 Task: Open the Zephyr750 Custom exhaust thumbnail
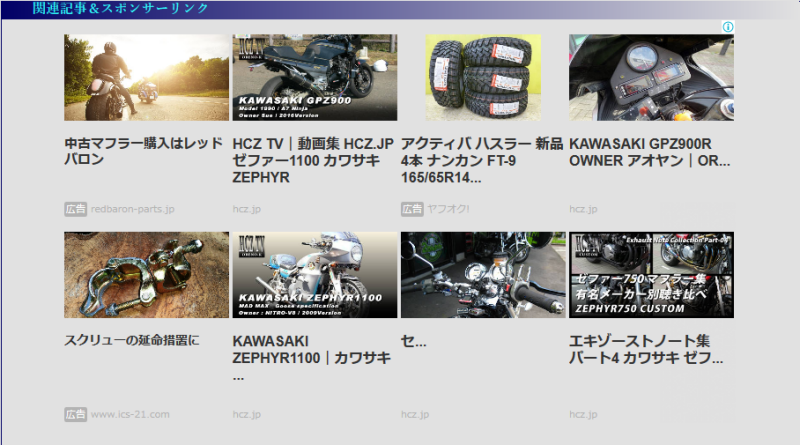point(652,275)
